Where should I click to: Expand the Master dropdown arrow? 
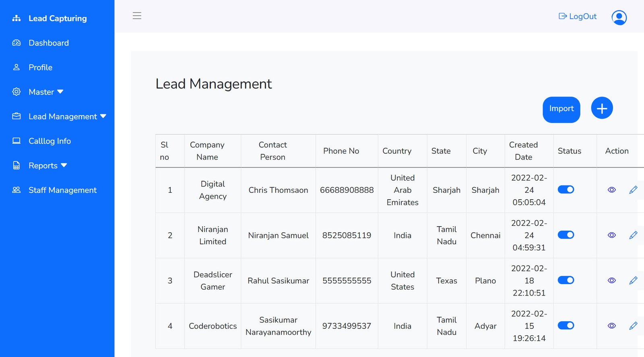click(60, 92)
